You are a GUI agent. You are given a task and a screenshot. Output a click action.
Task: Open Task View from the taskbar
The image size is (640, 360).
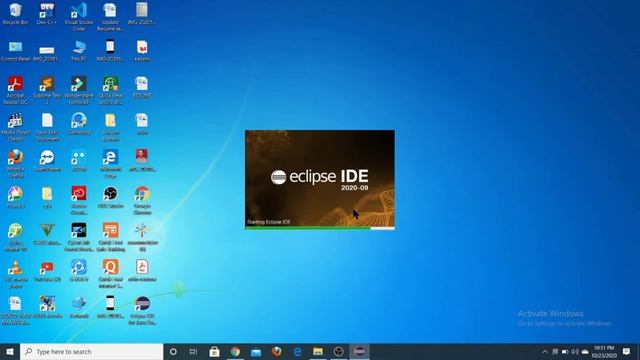coord(193,351)
